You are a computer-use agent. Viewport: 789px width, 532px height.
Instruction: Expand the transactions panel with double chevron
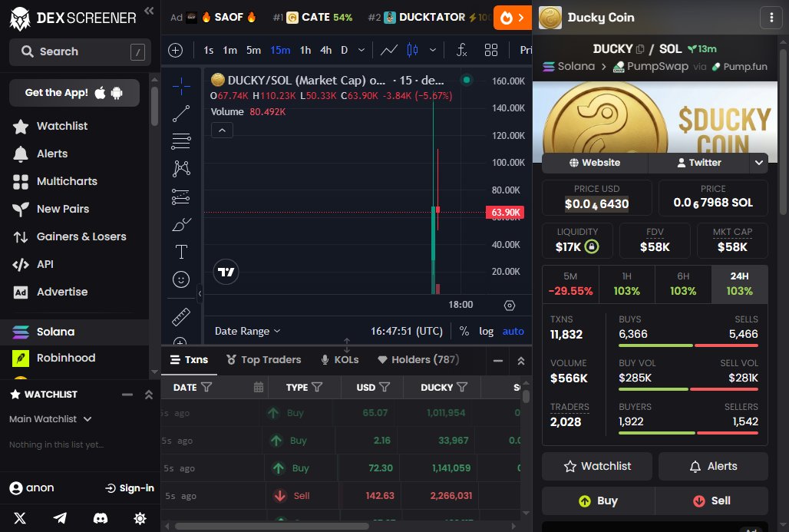tap(521, 360)
